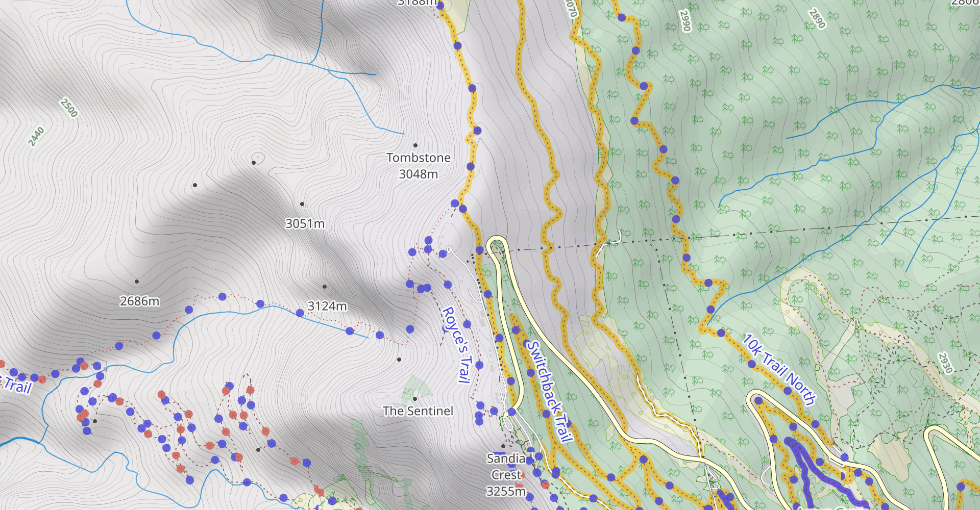Click the 2990 contour elevation label
This screenshot has width=980, height=510.
coord(685,20)
